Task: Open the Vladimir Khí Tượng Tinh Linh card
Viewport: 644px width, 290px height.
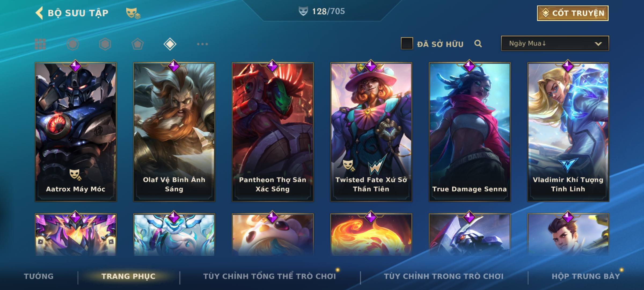Action: click(x=568, y=132)
